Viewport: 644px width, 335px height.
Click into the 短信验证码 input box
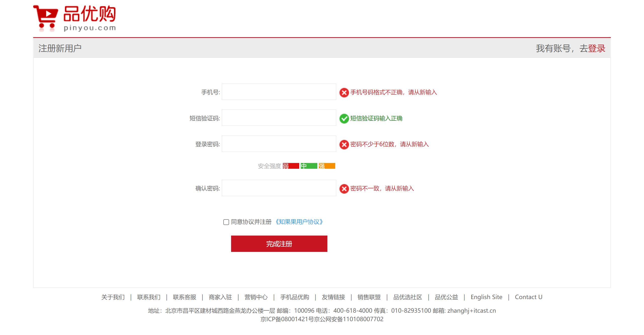click(x=279, y=118)
